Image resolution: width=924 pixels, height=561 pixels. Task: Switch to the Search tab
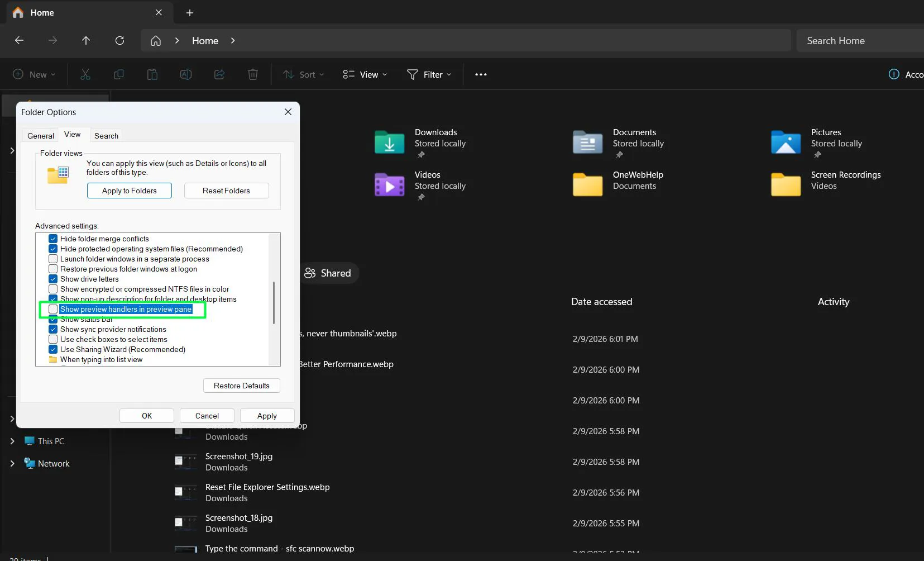pyautogui.click(x=106, y=135)
